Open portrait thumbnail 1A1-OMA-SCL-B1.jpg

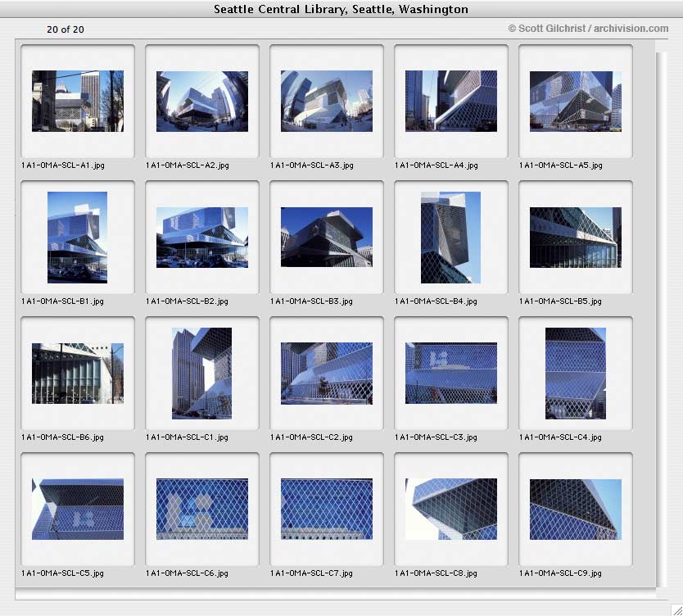[x=77, y=238]
